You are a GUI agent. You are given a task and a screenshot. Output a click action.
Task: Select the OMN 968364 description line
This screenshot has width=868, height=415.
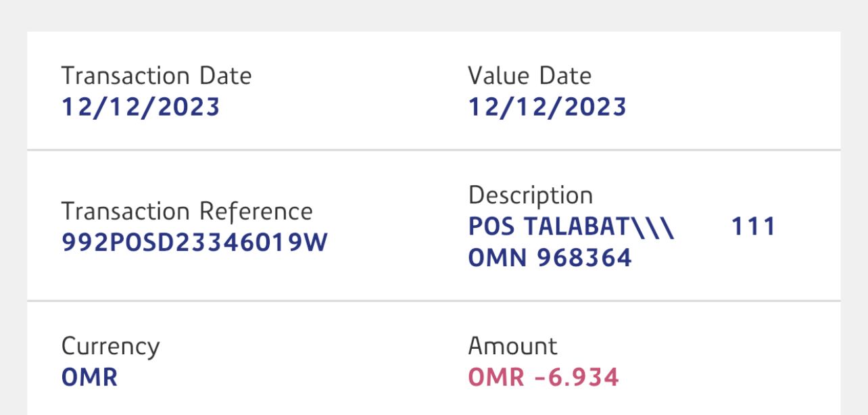point(550,258)
